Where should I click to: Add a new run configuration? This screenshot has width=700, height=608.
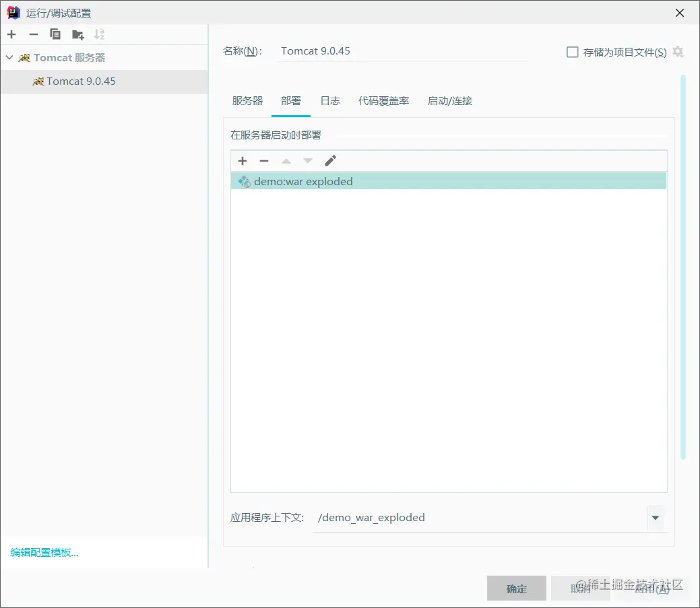(x=11, y=34)
